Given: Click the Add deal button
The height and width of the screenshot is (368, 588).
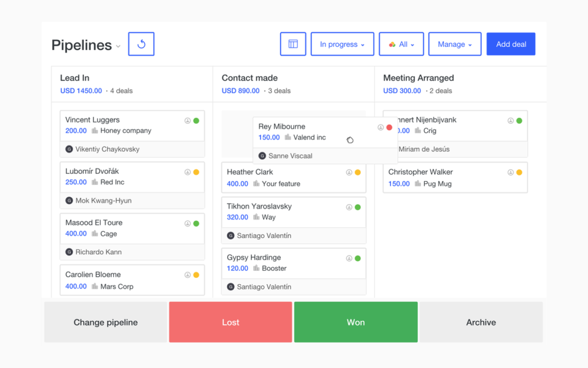Looking at the screenshot, I should coord(510,44).
